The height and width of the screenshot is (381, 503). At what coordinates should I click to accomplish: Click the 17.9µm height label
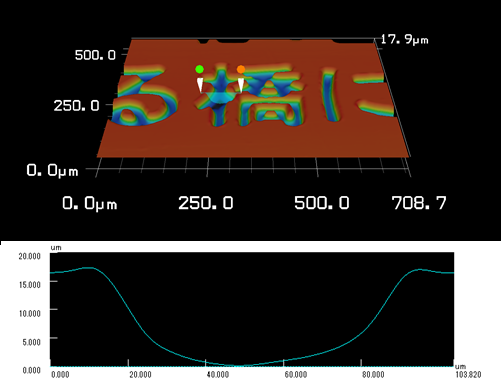click(x=404, y=40)
